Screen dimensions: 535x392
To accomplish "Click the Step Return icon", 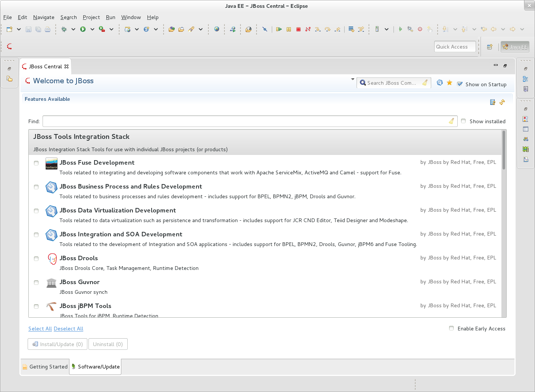I will click(338, 29).
